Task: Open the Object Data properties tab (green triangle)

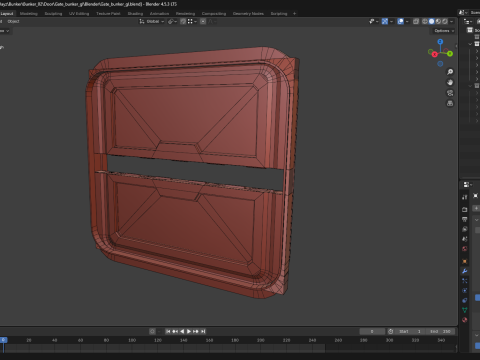Action: coord(465,310)
